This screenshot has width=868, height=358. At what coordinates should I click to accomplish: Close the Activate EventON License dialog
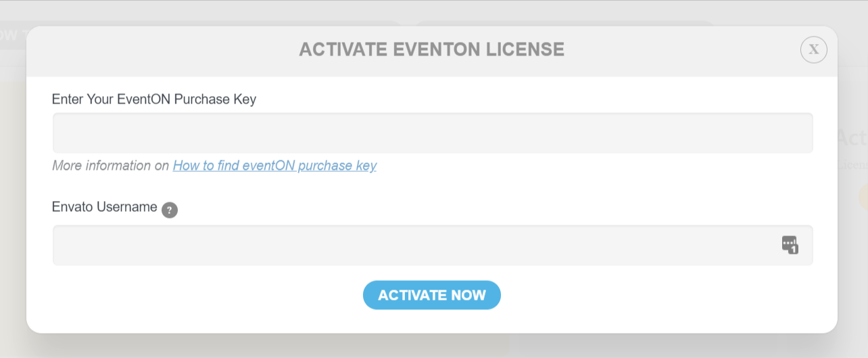(813, 49)
